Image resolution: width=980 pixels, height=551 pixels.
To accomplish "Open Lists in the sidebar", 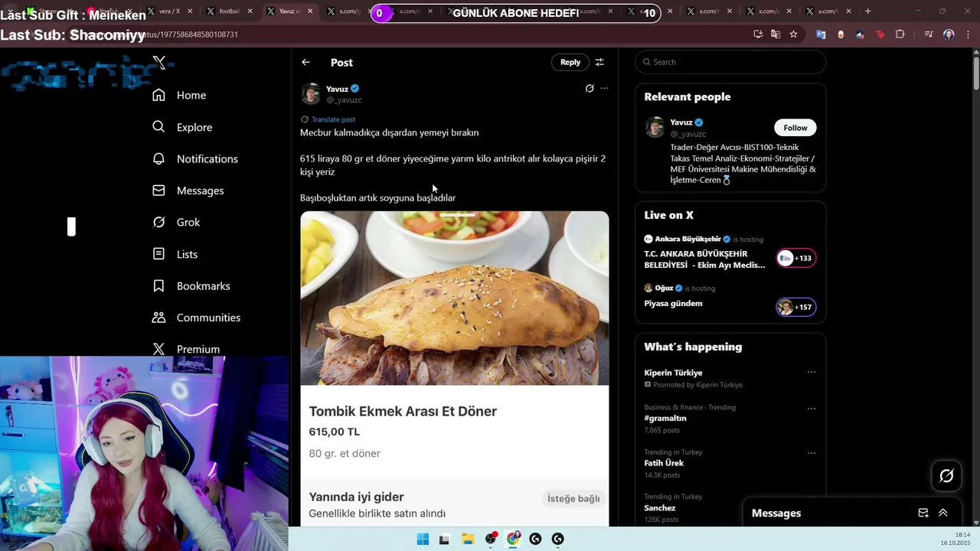I will point(175,254).
